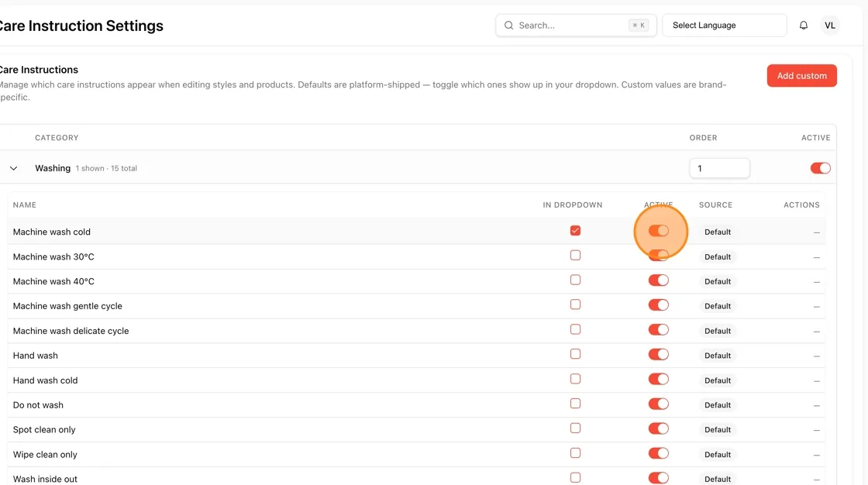The height and width of the screenshot is (485, 868).
Task: Click the Machine wash 30°C name
Action: click(x=53, y=257)
